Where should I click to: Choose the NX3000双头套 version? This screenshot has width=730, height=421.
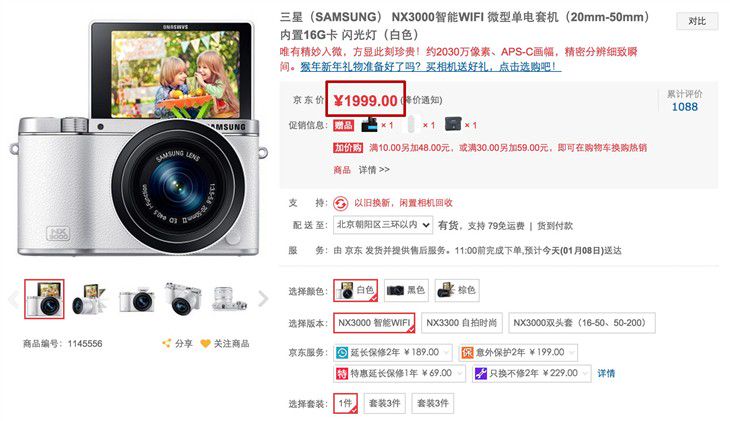[581, 323]
